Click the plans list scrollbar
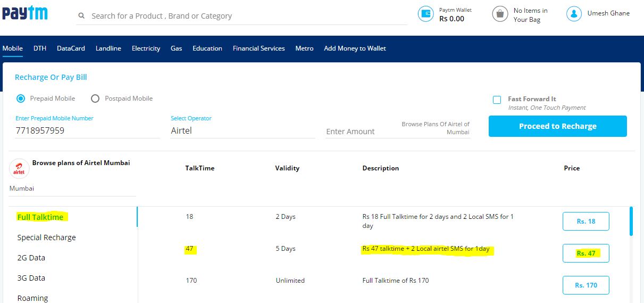The image size is (644, 303). (x=631, y=221)
